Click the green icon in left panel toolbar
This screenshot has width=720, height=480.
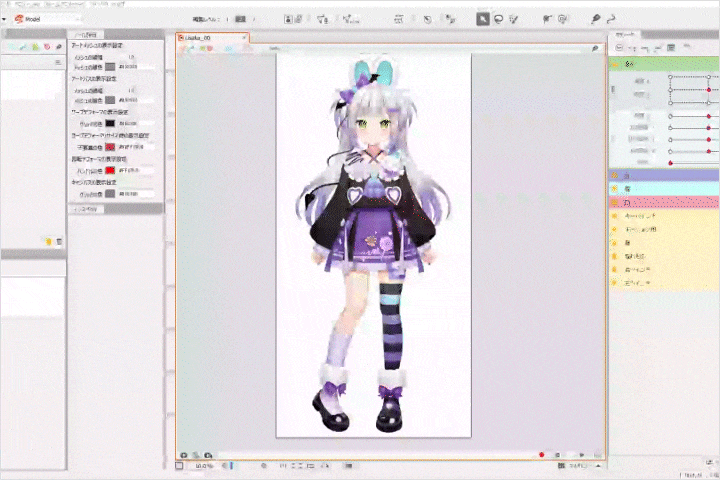point(35,47)
